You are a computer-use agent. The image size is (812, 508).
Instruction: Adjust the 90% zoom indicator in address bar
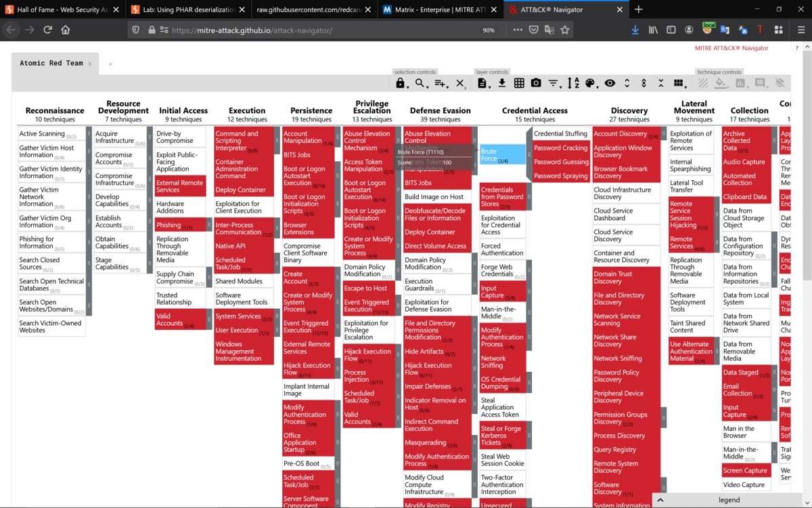pos(488,30)
